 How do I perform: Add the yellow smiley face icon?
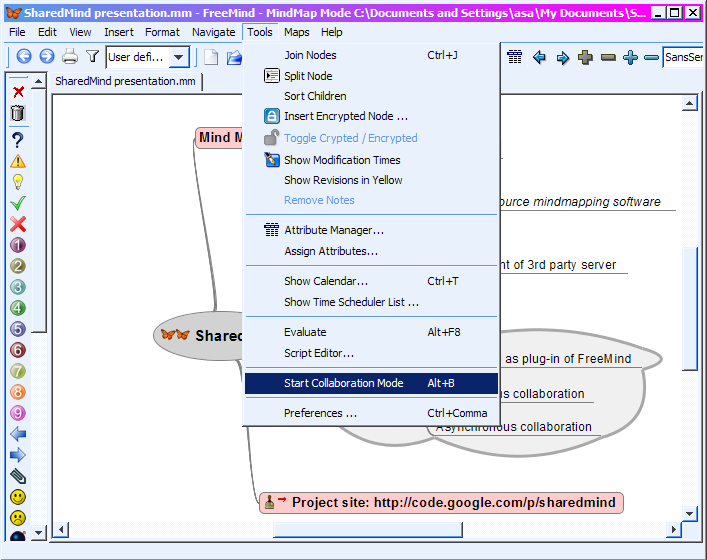(18, 497)
